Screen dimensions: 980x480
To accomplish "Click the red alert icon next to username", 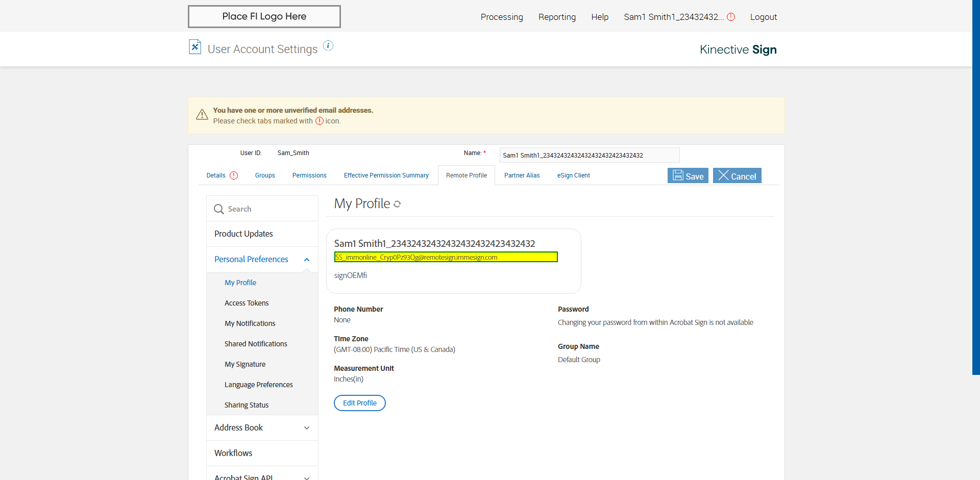I will coord(731,17).
